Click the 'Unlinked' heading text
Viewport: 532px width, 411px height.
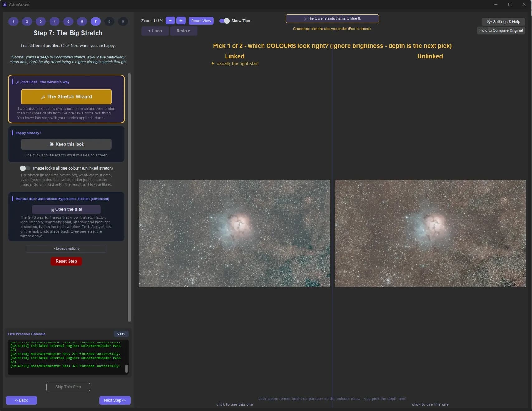pyautogui.click(x=430, y=56)
